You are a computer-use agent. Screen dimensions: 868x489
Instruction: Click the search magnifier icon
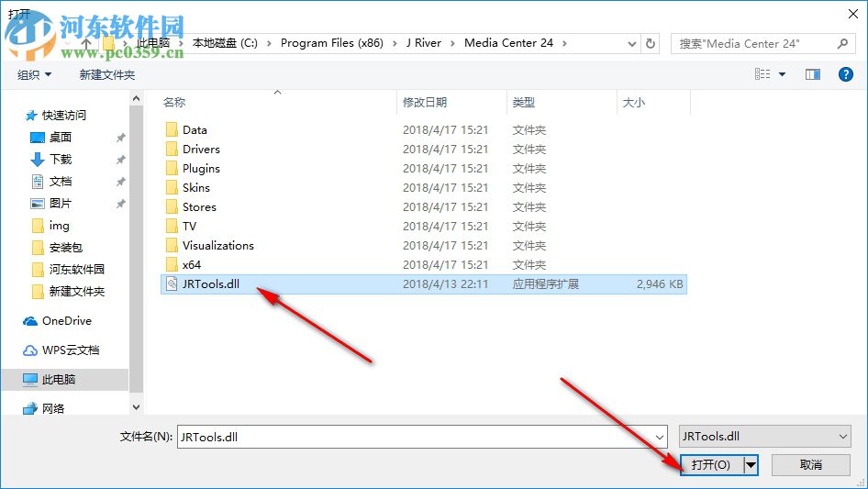coord(842,43)
